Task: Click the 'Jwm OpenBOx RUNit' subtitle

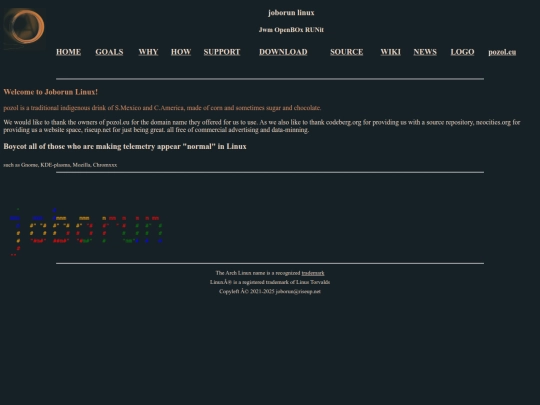Action: point(291,30)
